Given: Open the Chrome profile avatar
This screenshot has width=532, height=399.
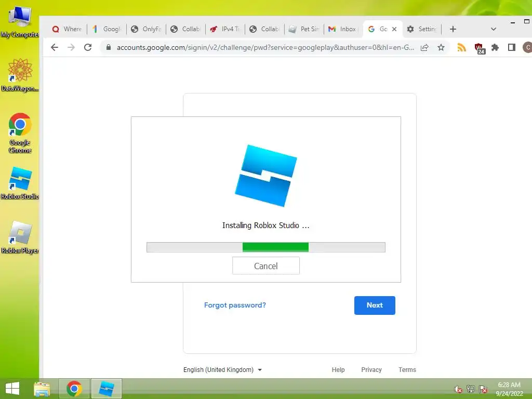Looking at the screenshot, I should [x=527, y=47].
